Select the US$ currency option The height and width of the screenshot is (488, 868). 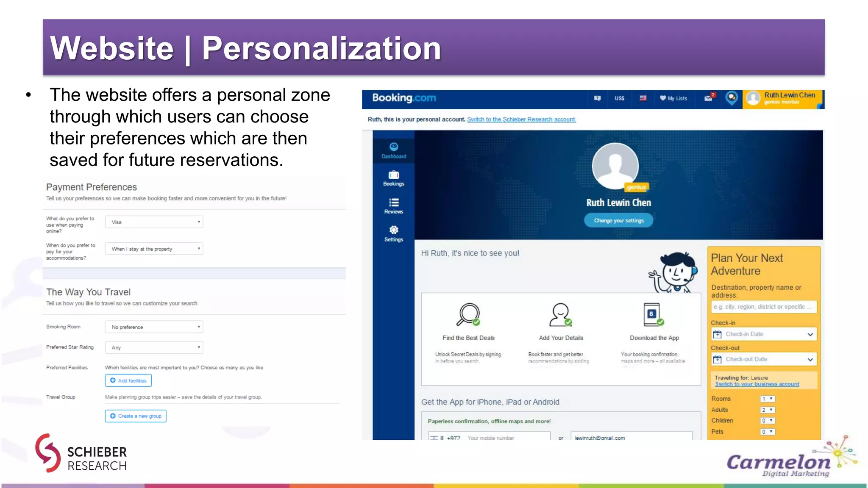[619, 98]
